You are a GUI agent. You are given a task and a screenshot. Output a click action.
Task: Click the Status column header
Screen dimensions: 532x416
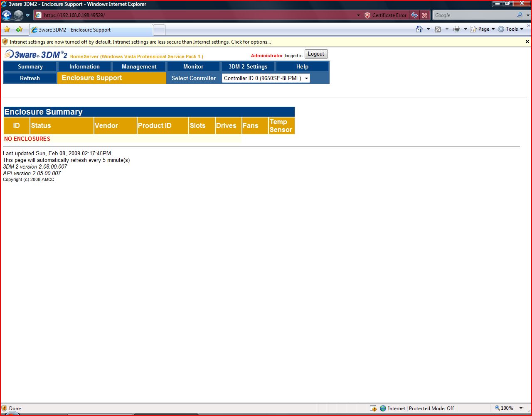coord(62,125)
